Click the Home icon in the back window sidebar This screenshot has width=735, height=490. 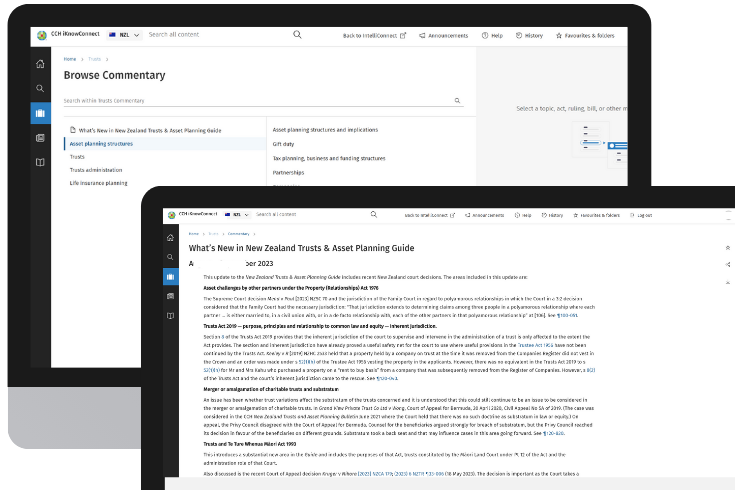(40, 64)
